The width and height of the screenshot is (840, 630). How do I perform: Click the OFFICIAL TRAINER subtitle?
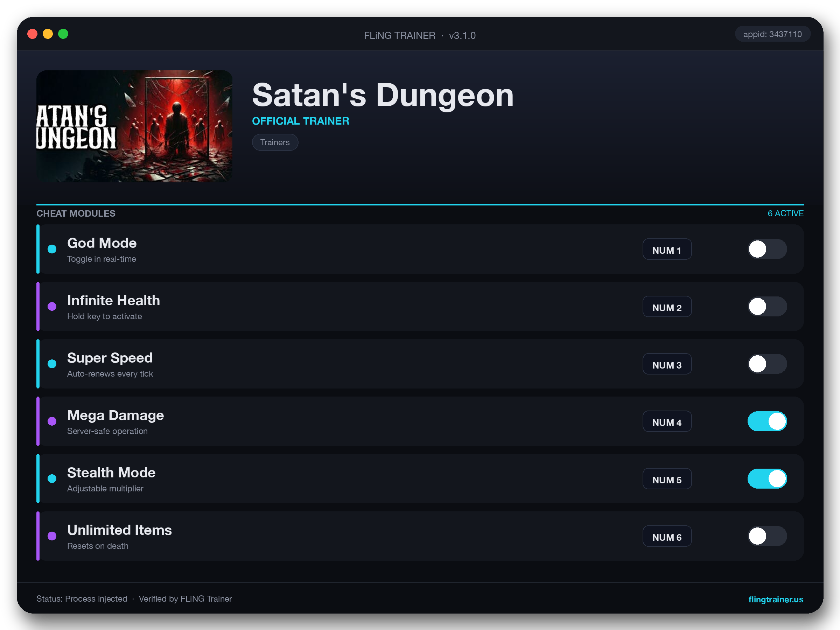click(x=301, y=121)
